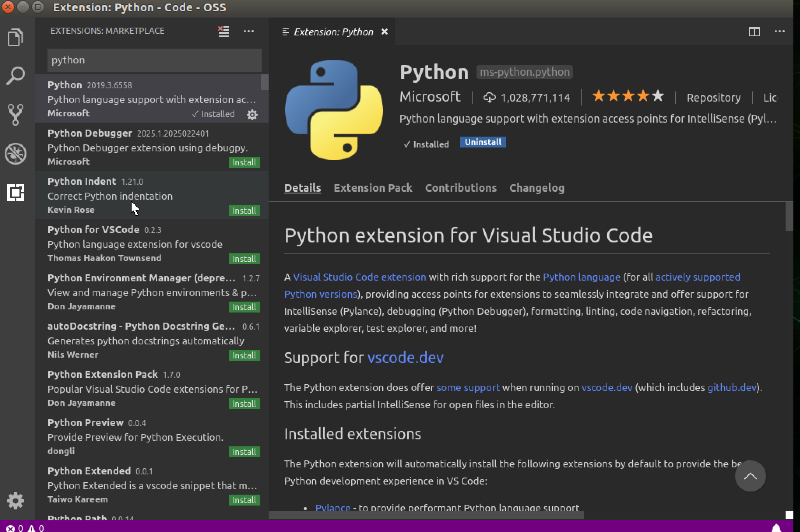Install the Python Debugger extension
800x532 pixels.
244,162
